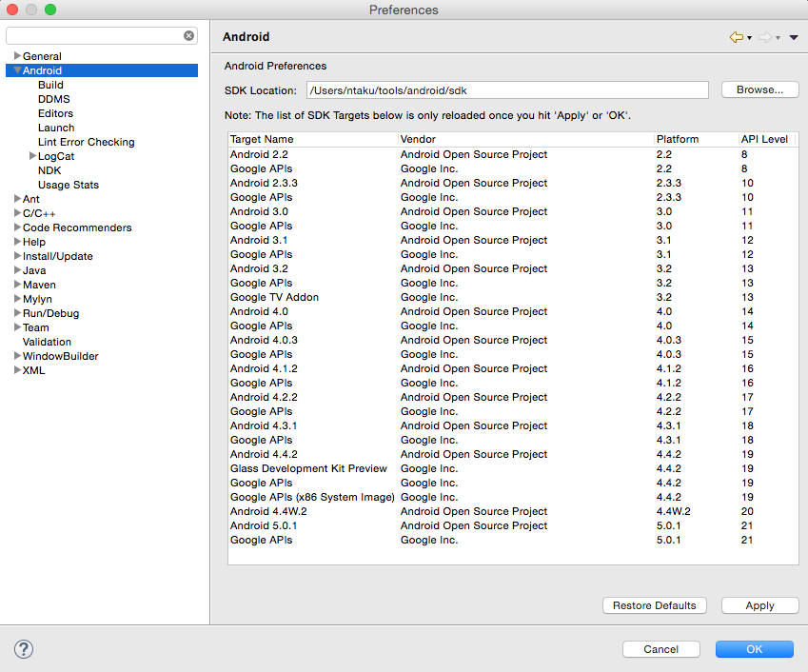
Task: Open Lint Error Checking preferences
Action: 86,142
